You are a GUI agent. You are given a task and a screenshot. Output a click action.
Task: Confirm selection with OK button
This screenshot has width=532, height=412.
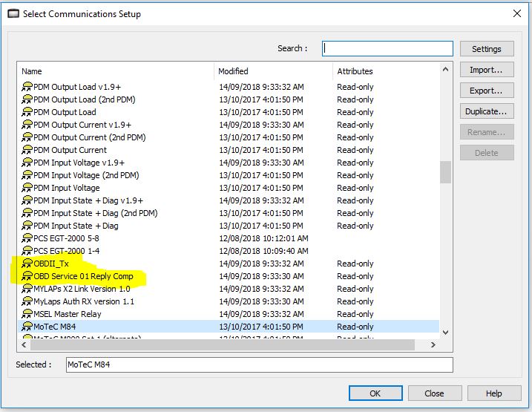pos(375,393)
